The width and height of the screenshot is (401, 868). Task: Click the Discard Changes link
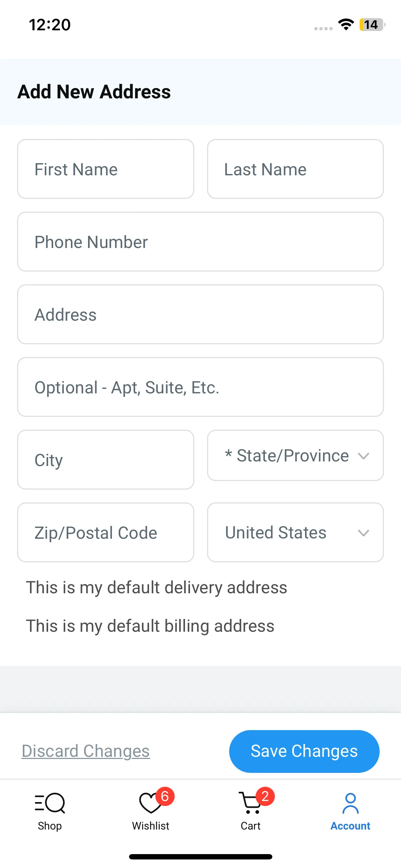pos(86,751)
